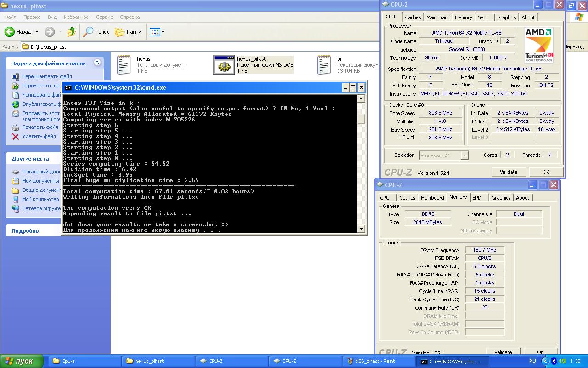Open Мои документы link
This screenshot has height=368, width=588.
pos(40,181)
